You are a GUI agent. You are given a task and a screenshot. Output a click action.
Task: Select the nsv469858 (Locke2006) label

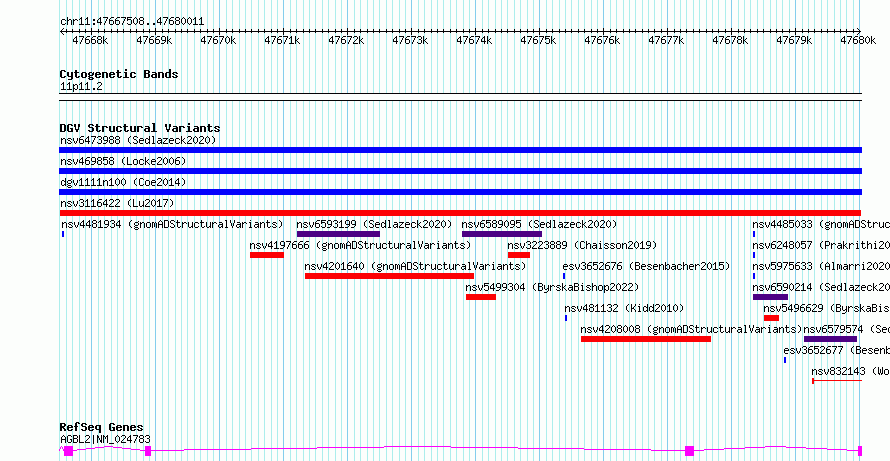pyautogui.click(x=123, y=161)
